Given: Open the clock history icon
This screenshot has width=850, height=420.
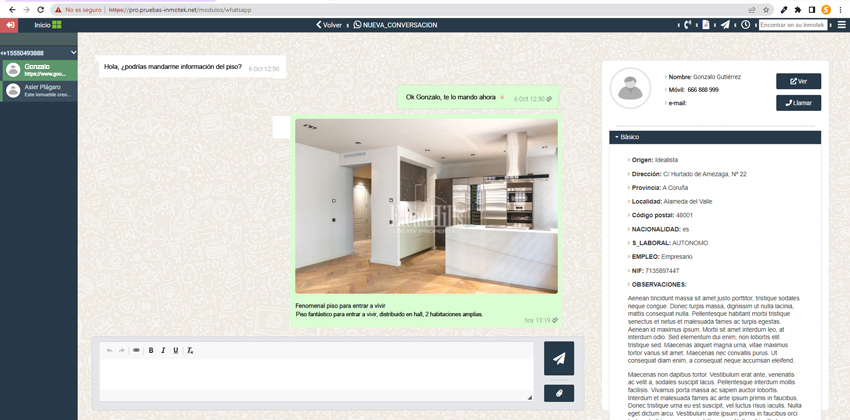Looking at the screenshot, I should [x=746, y=25].
